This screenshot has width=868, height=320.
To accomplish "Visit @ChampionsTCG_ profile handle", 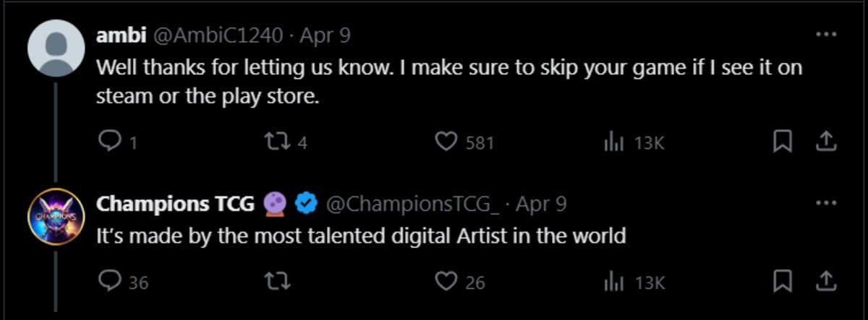I will click(x=413, y=204).
